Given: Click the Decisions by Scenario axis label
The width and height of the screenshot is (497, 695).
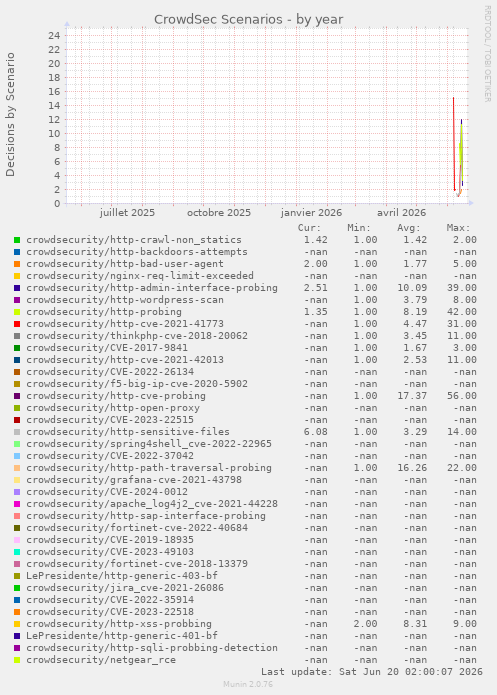Looking at the screenshot, I should click(x=11, y=115).
